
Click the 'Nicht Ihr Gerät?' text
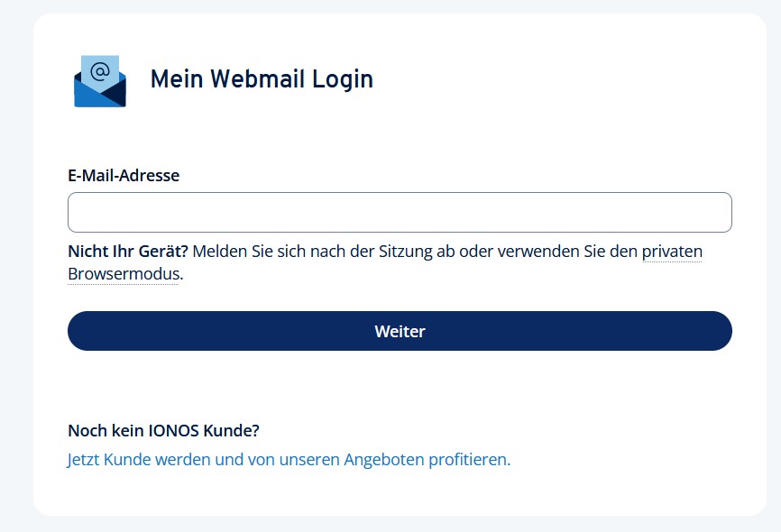(128, 252)
